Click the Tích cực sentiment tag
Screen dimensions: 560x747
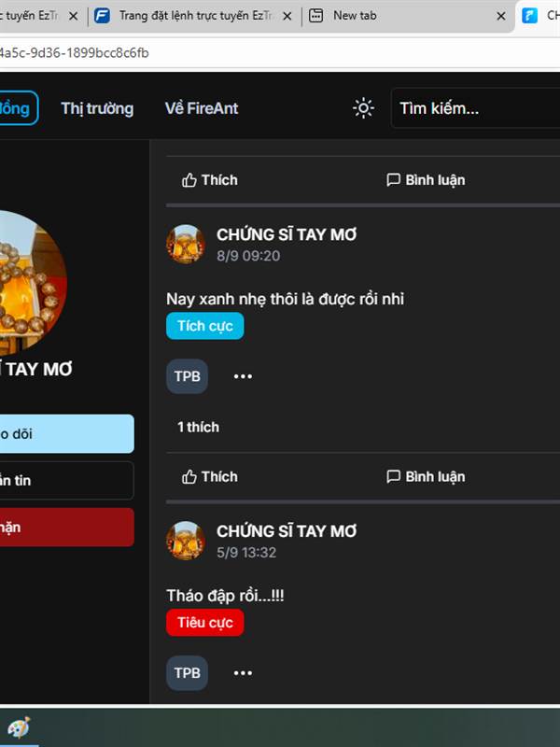[204, 326]
